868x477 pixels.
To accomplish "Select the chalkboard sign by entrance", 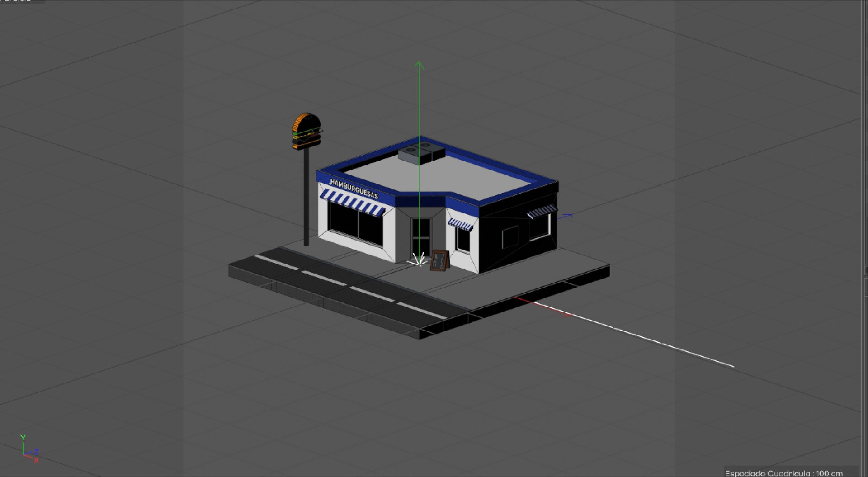I will (x=439, y=260).
